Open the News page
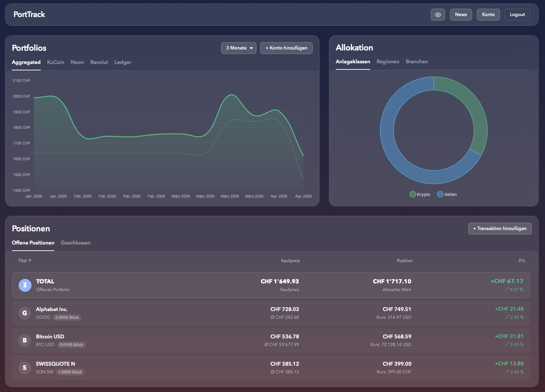Image resolution: width=545 pixels, height=392 pixels. (x=461, y=14)
